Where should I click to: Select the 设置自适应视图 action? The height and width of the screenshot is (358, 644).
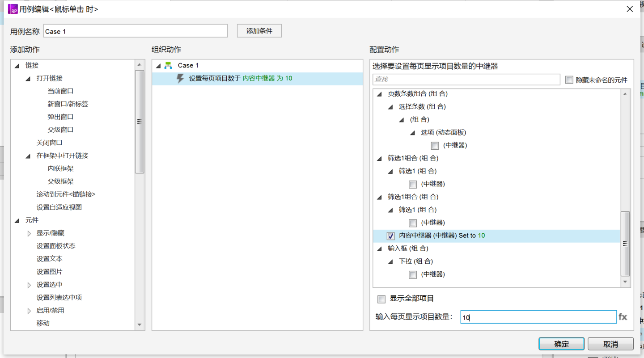coord(59,208)
